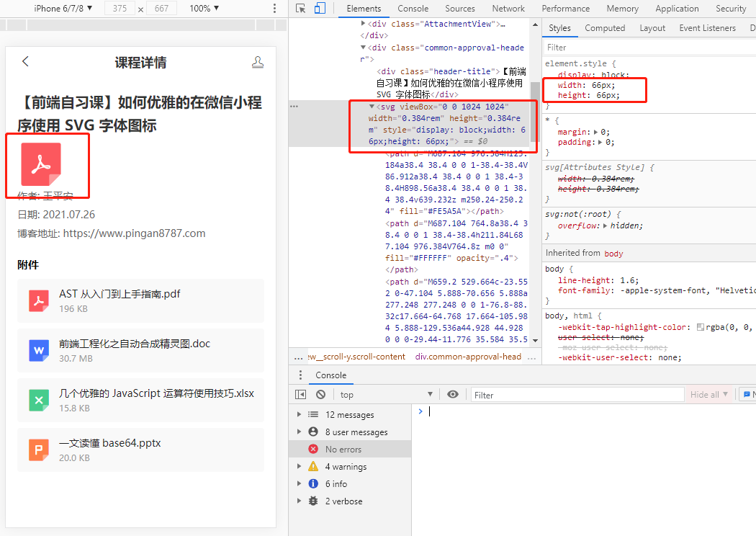Expand the margin property shorthand triangle
The height and width of the screenshot is (536, 756).
[596, 132]
